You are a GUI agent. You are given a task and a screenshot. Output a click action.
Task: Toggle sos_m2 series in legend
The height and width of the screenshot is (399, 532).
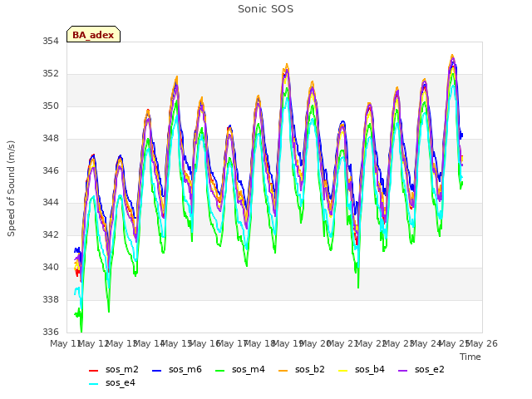pos(113,369)
